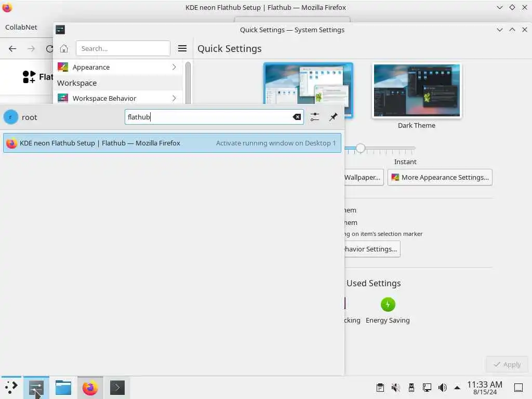Click the System Settings home icon

tap(64, 48)
